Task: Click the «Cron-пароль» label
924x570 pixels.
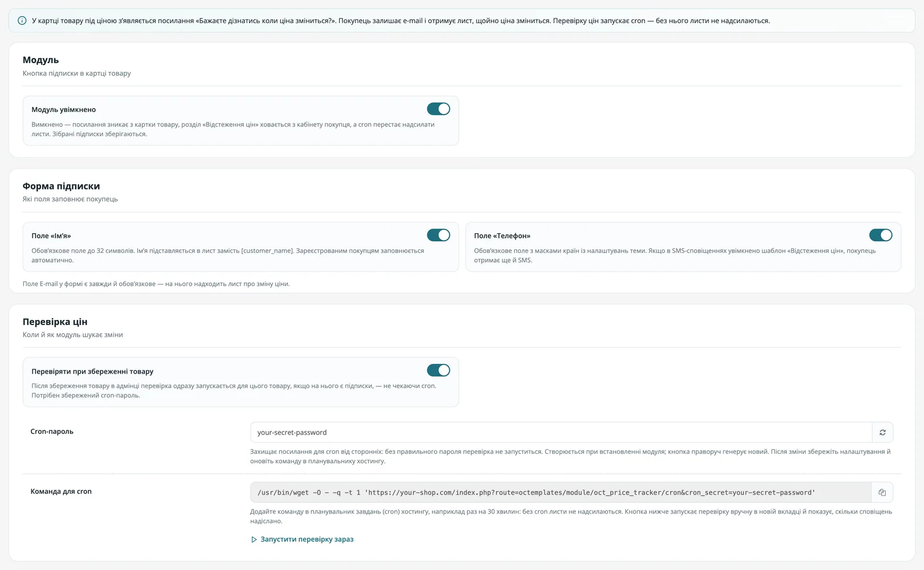Action: (52, 431)
